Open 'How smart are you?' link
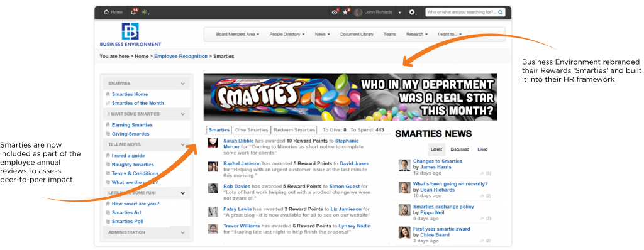 click(x=136, y=204)
